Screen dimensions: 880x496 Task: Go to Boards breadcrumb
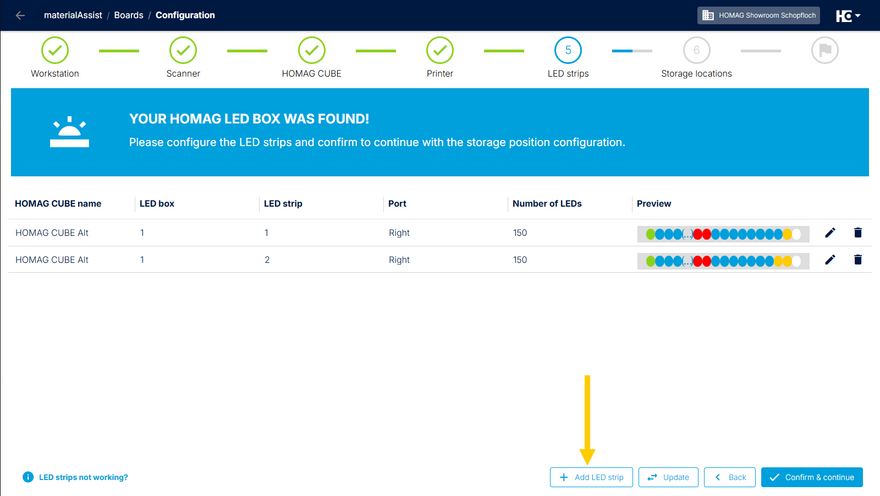coord(129,15)
